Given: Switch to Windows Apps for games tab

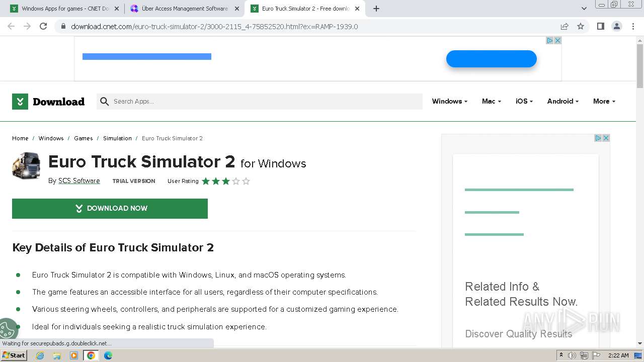Looking at the screenshot, I should [x=64, y=9].
